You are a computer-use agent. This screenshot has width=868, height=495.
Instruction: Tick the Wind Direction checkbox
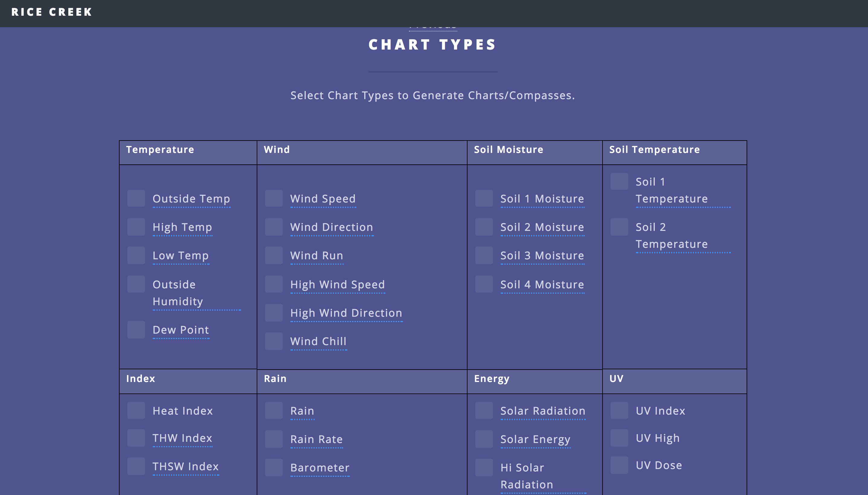tap(274, 227)
